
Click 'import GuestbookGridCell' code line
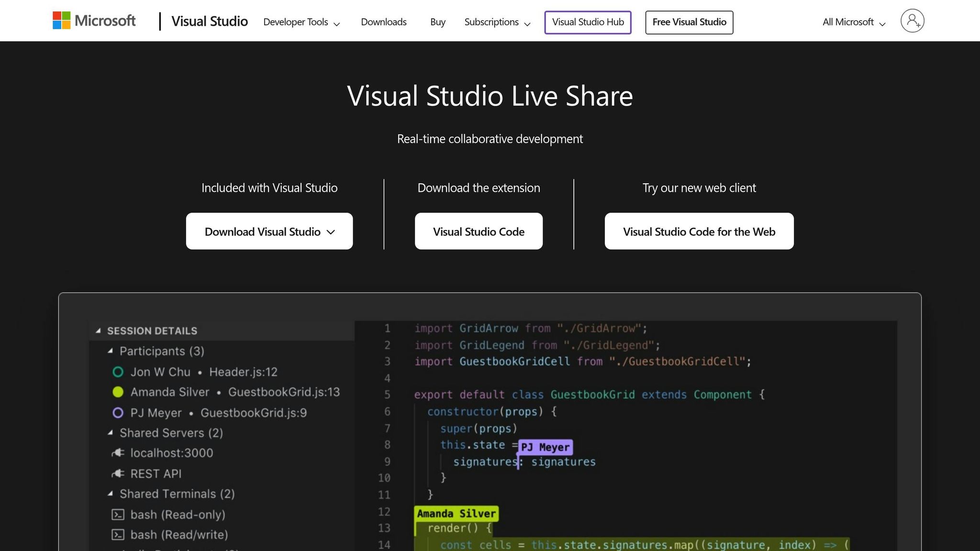tap(583, 362)
